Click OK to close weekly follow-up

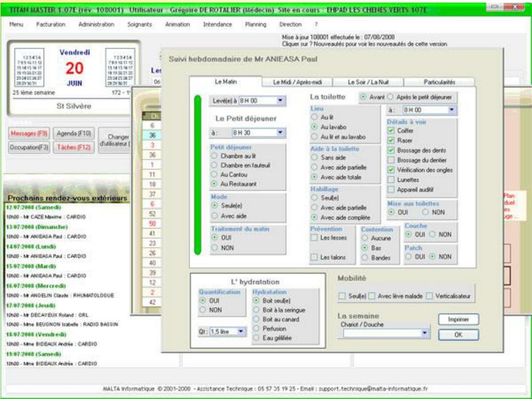point(458,335)
